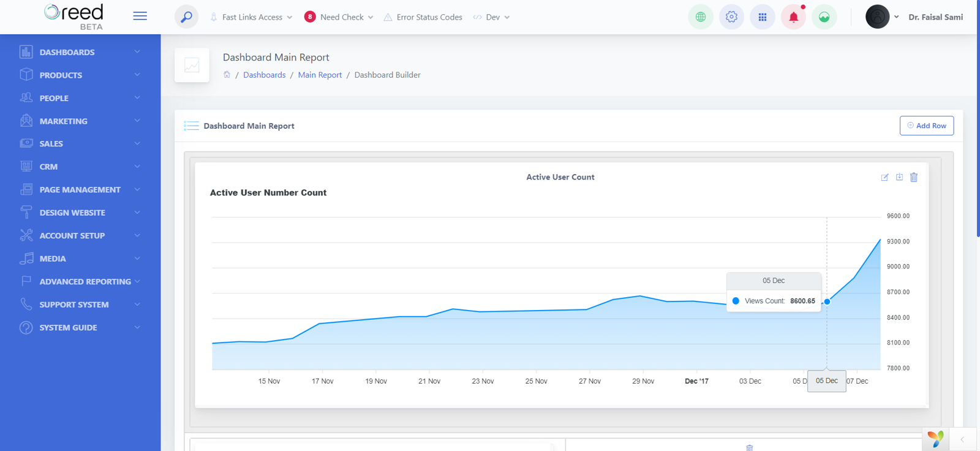Open MARKETING sidebar menu item
The height and width of the screenshot is (451, 980).
[x=80, y=121]
